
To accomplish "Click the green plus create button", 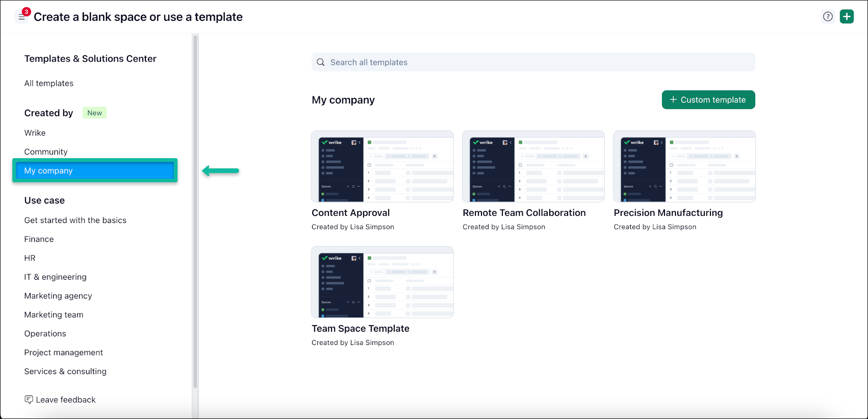I will tap(847, 17).
